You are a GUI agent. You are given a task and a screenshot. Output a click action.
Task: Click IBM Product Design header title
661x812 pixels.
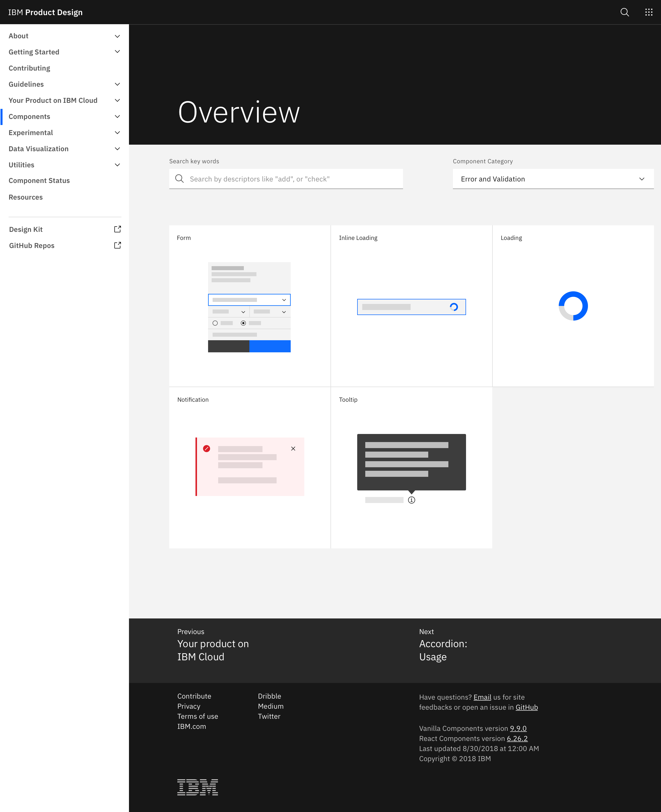point(45,12)
